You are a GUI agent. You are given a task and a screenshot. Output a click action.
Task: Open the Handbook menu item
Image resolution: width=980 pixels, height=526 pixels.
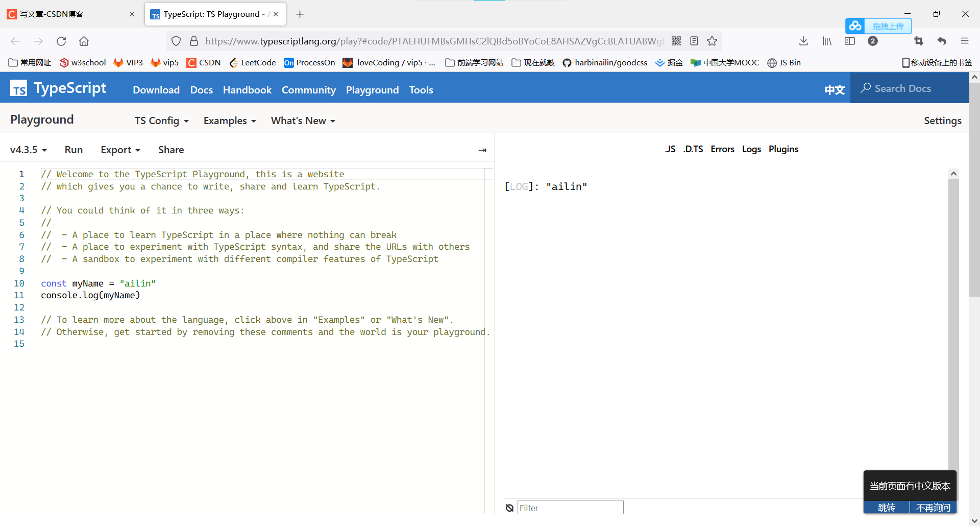tap(247, 90)
